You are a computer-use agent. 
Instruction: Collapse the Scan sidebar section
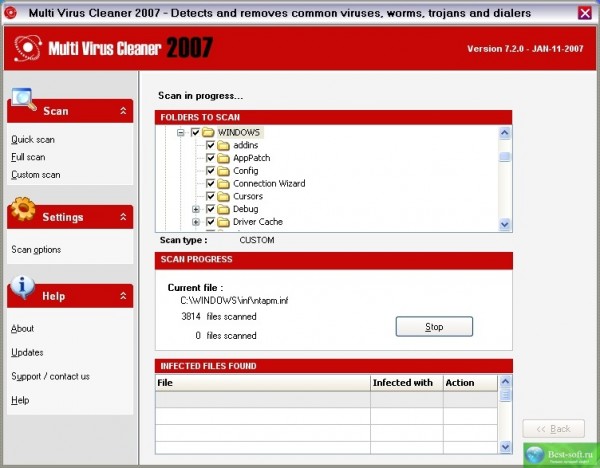pyautogui.click(x=123, y=111)
